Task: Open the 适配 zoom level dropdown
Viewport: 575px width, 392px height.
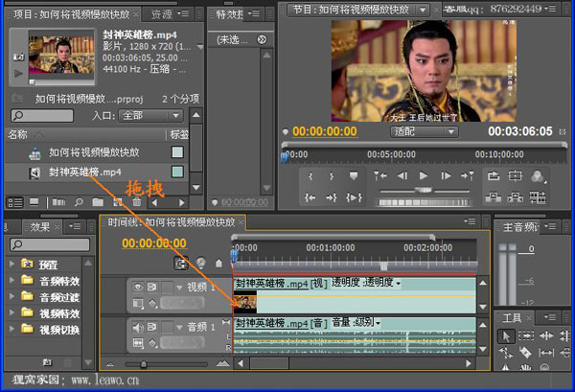Action: (425, 131)
